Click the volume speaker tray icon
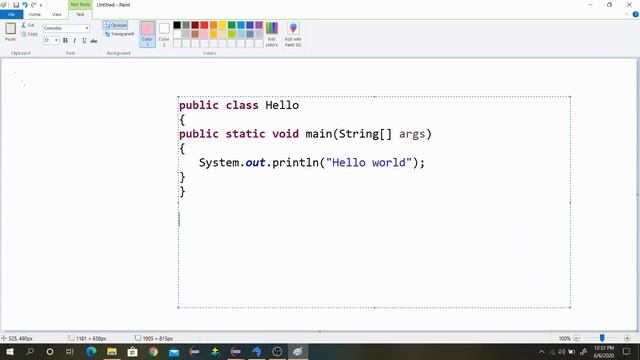640x360 pixels. pos(562,351)
